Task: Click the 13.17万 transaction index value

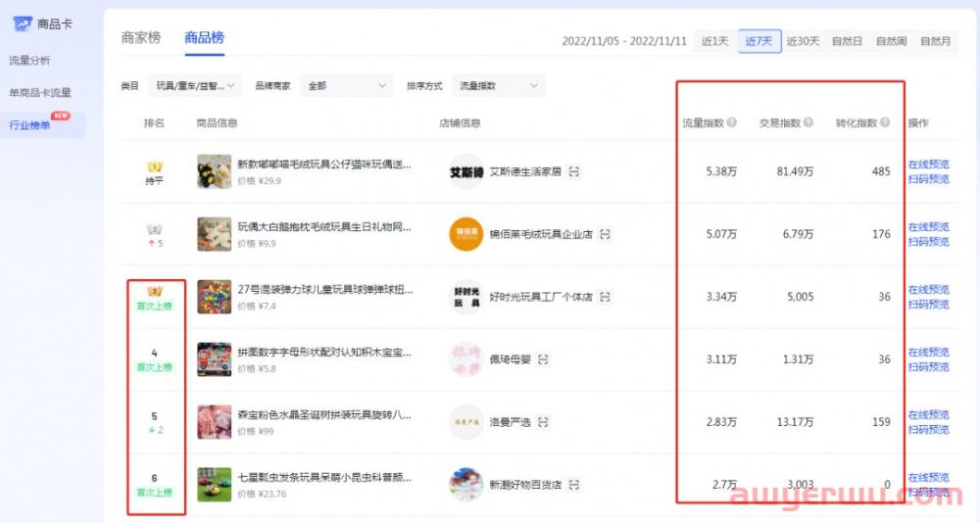Action: pyautogui.click(x=795, y=422)
